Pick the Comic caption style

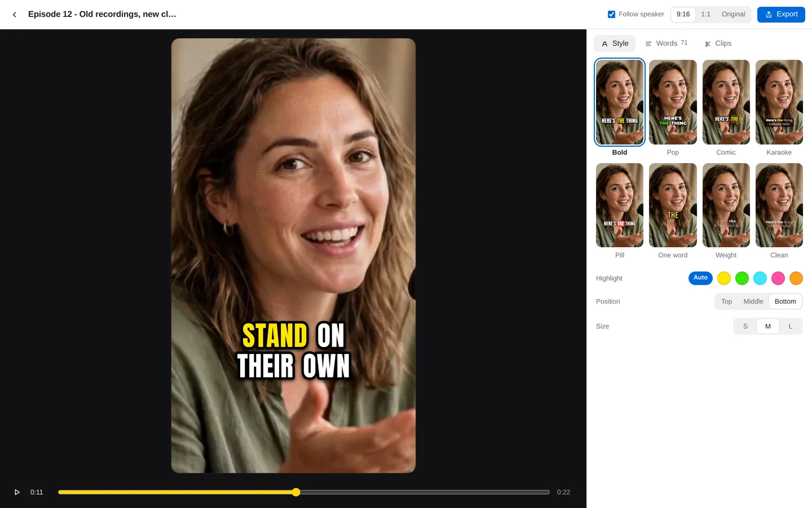click(726, 102)
